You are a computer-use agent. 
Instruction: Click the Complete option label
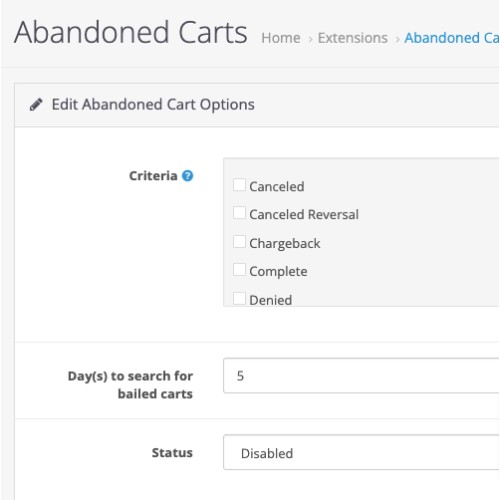click(x=278, y=272)
